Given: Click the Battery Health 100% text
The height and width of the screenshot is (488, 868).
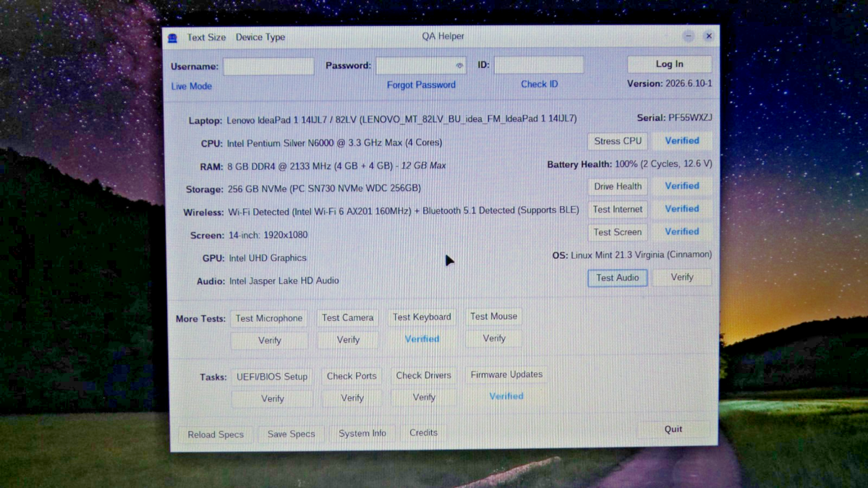Looking at the screenshot, I should click(x=629, y=164).
